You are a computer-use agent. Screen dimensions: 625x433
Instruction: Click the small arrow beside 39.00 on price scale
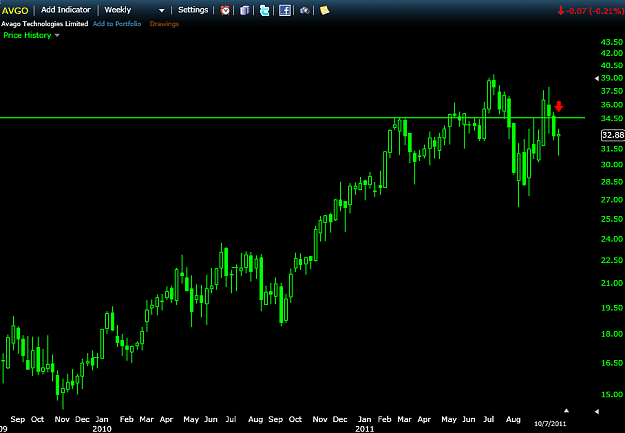(x=597, y=79)
